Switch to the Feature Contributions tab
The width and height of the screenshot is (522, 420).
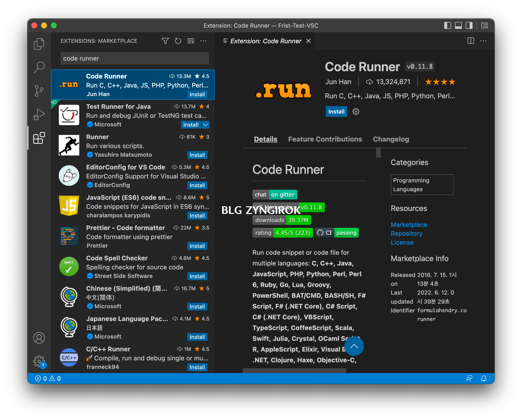[325, 139]
